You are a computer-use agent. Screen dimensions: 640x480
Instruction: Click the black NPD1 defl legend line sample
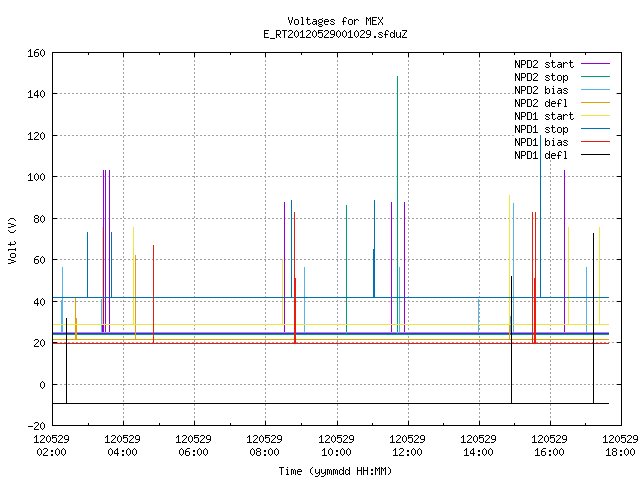[x=595, y=155]
